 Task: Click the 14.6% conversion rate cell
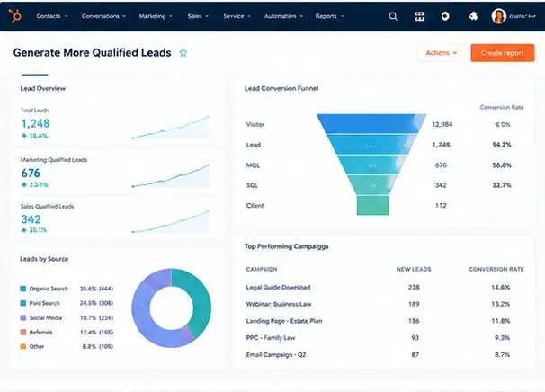501,288
